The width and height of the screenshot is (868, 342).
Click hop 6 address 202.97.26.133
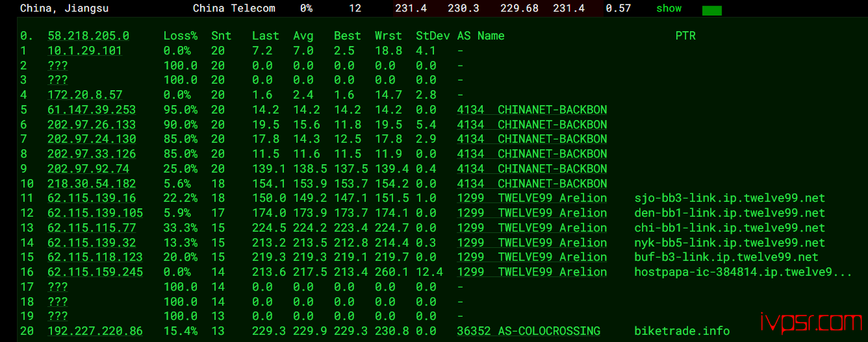(92, 125)
